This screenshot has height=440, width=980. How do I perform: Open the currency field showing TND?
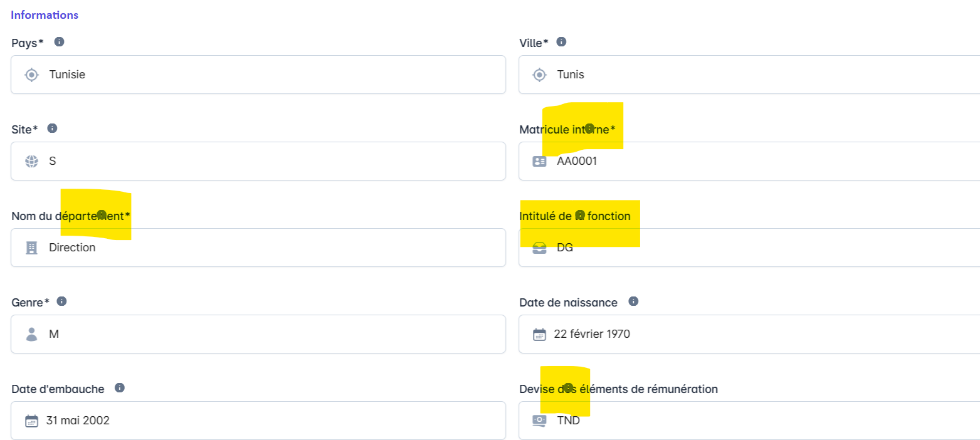click(749, 421)
